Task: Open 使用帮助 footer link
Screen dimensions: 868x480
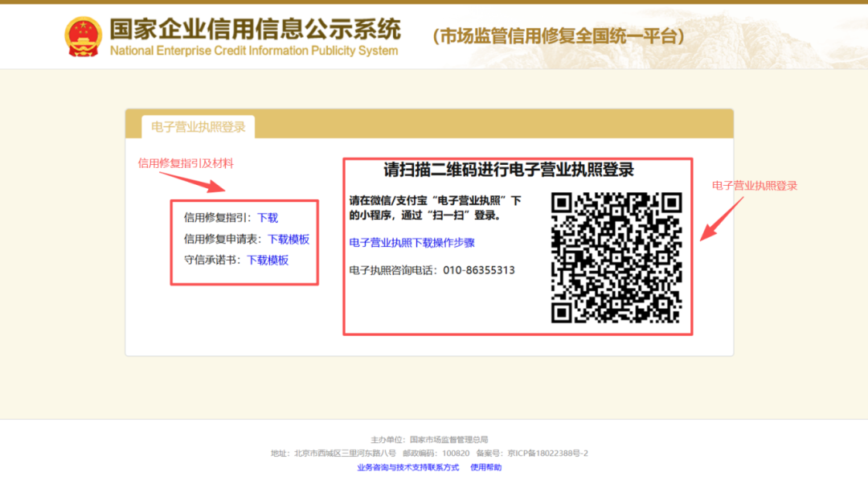Action: tap(486, 467)
